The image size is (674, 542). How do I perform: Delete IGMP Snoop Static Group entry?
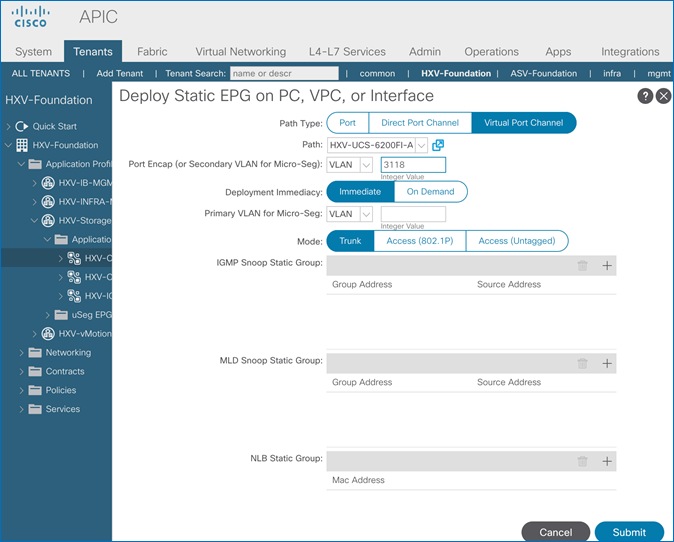click(x=582, y=266)
